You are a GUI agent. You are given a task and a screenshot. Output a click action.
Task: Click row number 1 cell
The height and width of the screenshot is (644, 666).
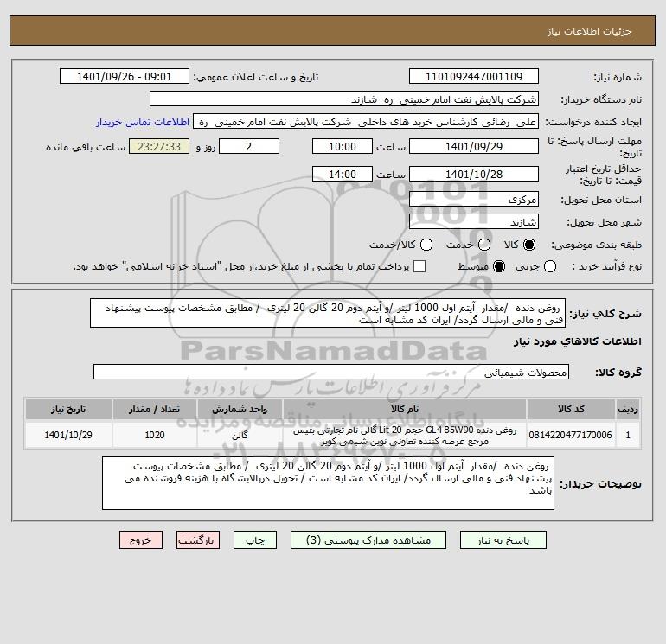pyautogui.click(x=628, y=435)
